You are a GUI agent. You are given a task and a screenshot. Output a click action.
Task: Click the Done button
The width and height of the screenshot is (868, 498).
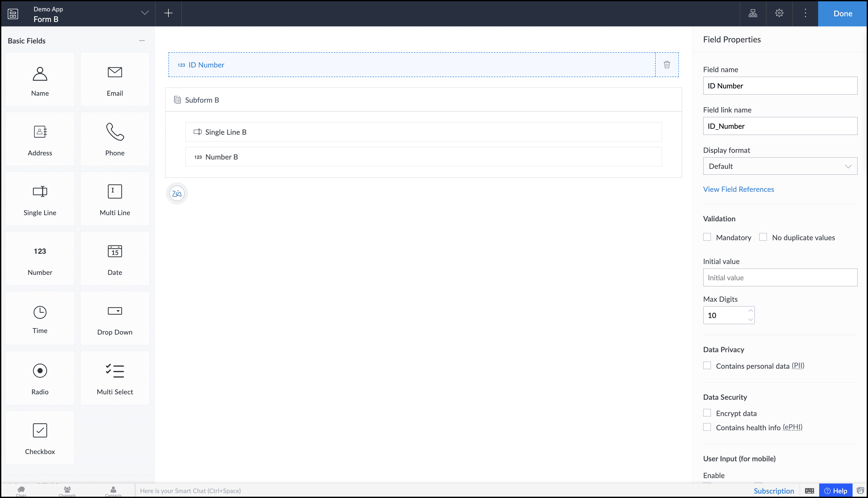pos(842,13)
